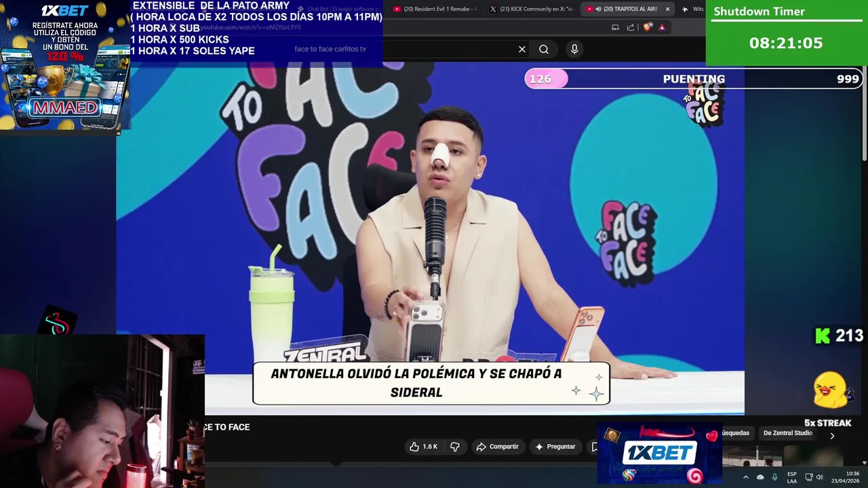The height and width of the screenshot is (488, 868).
Task: Open the network tray icon
Action: tap(809, 477)
